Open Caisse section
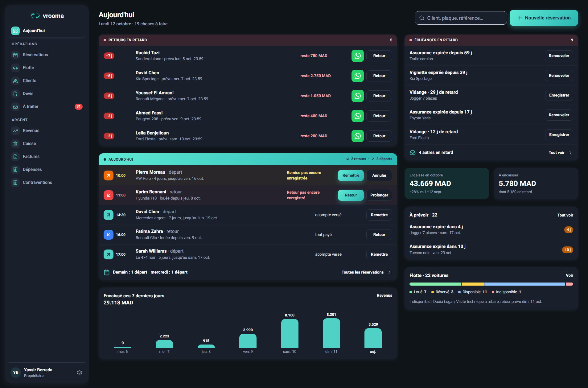This screenshot has width=588, height=388. 47,144
